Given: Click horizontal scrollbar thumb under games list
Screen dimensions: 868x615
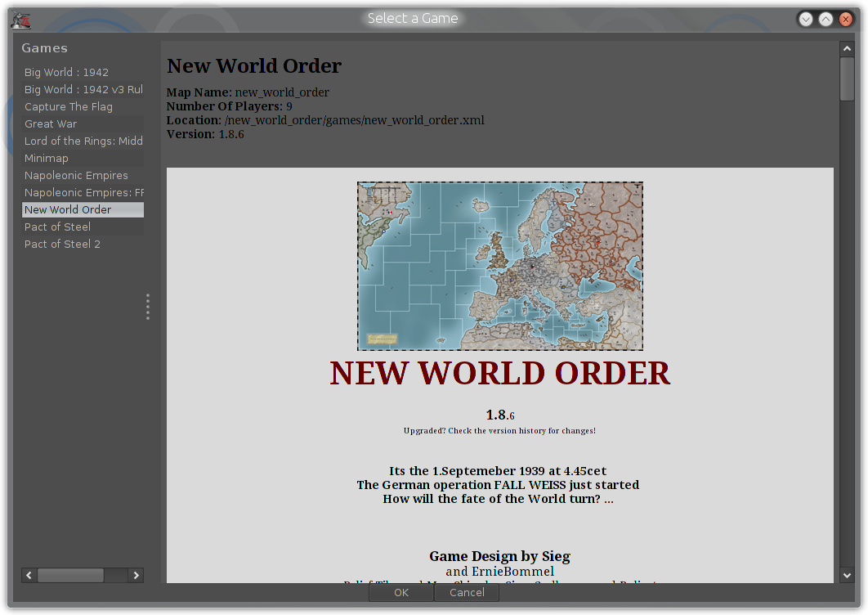Looking at the screenshot, I should pos(70,575).
